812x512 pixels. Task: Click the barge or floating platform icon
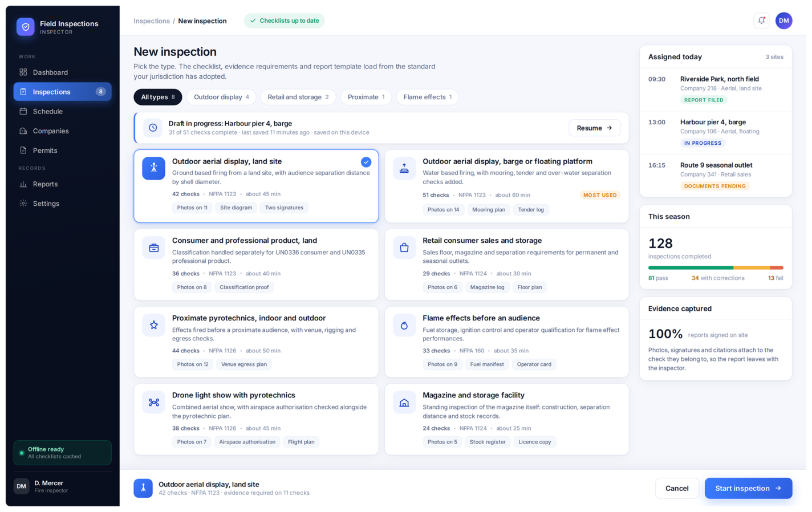tap(404, 168)
